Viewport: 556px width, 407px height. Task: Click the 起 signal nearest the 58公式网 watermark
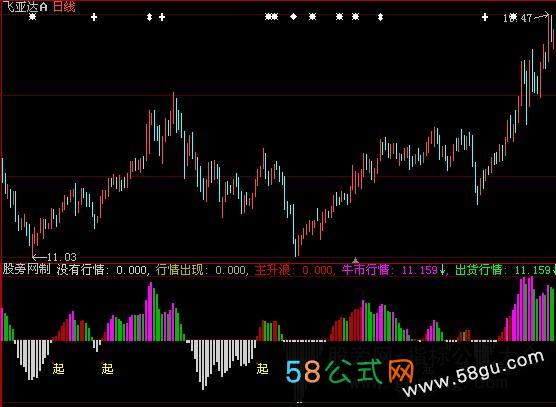(262, 369)
